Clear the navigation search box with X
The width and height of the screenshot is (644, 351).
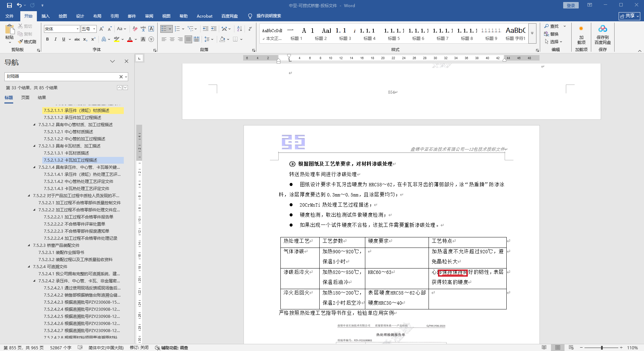coord(121,77)
